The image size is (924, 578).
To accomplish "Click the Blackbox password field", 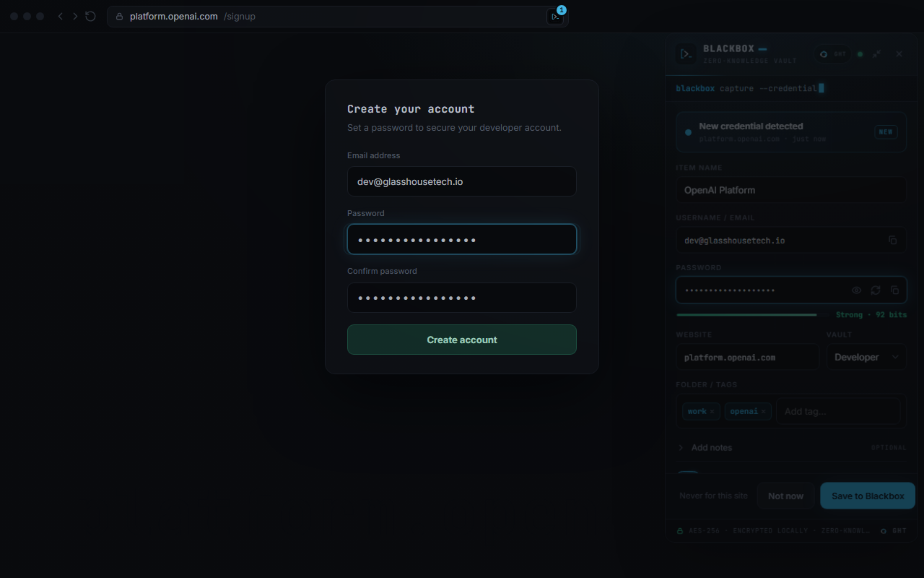I will 791,290.
